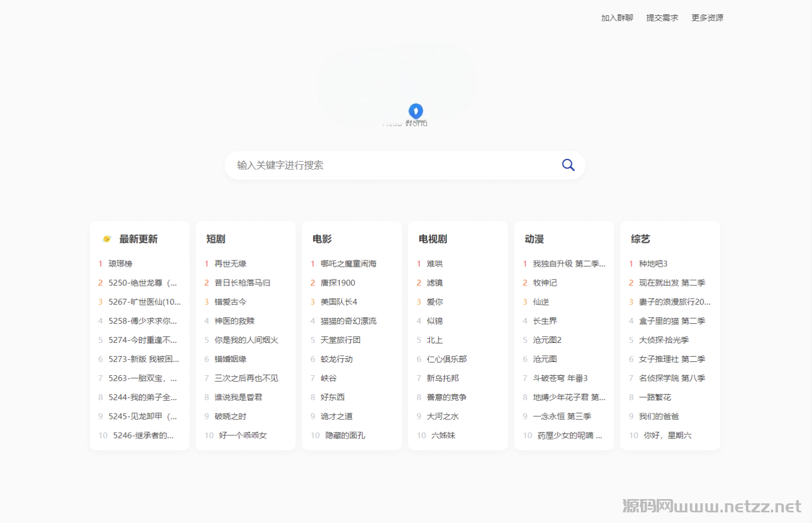Select short drama 错爱古今
Image resolution: width=812 pixels, height=523 pixels.
231,302
